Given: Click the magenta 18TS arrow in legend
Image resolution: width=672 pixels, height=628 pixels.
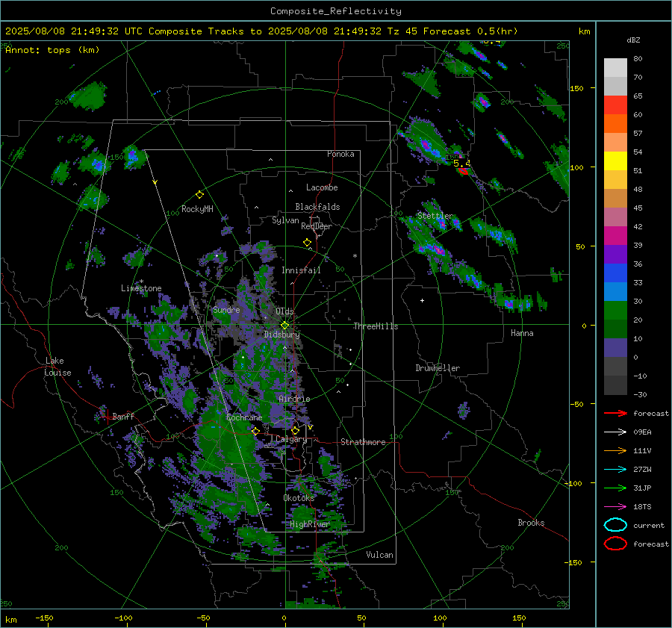Looking at the screenshot, I should click(x=615, y=507).
